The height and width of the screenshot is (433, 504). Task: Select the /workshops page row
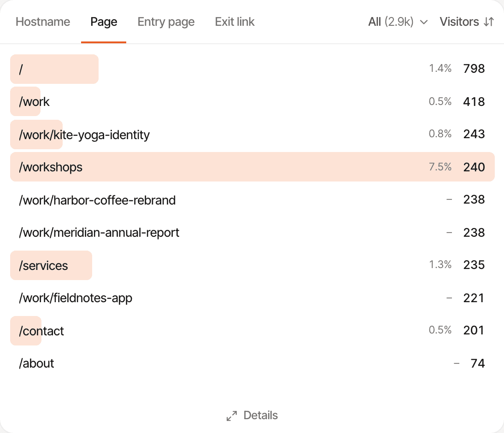coord(252,167)
